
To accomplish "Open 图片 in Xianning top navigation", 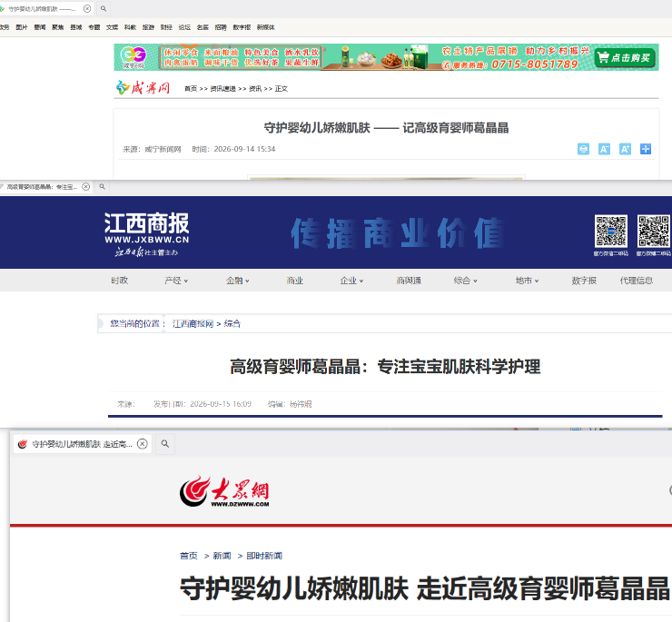I will [x=22, y=27].
